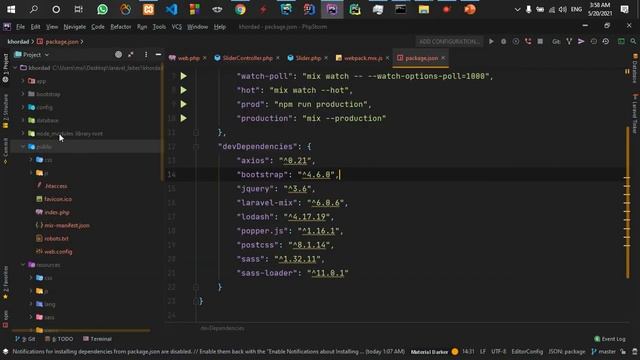
Task: Run the production script gutter arrow
Action: [184, 118]
